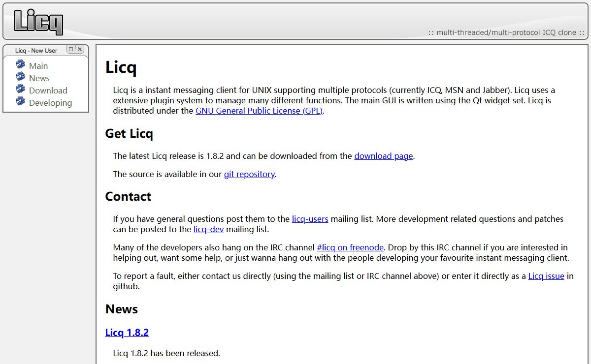Click the News section heading
Screen dimensions: 591x364
[122, 309]
